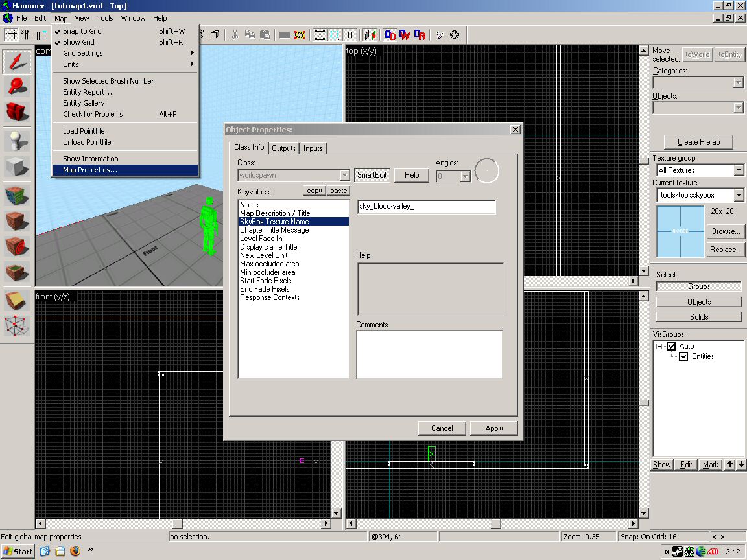Viewport: 747px width, 560px height.
Task: Toggle the 'tl' texture lock icon
Action: pos(350,35)
